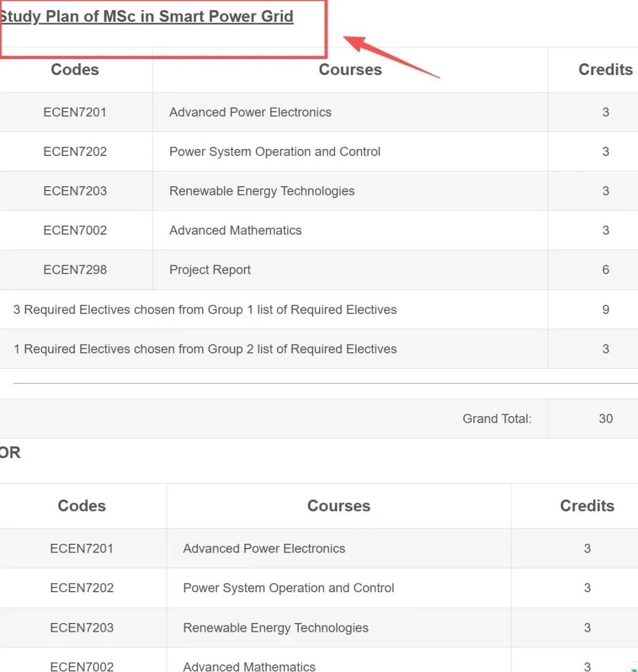
Task: Click the Credits header in the first table
Action: click(x=605, y=70)
